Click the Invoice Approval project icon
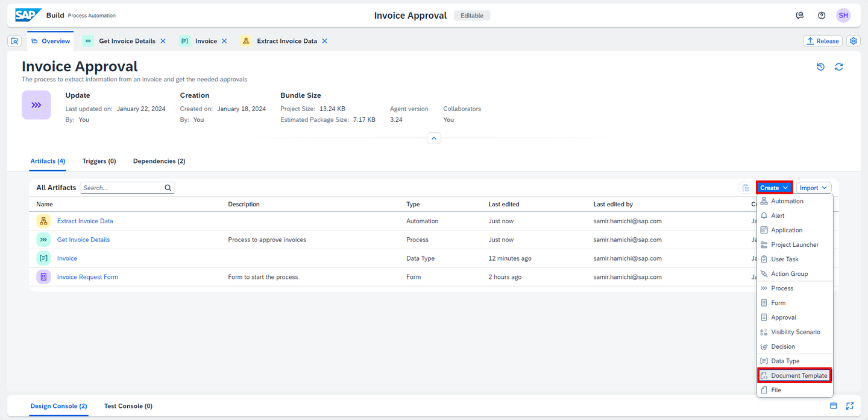Screen dimensions: 868x420 click(36, 105)
